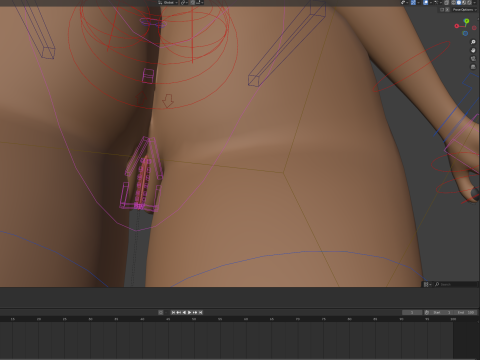Viewport: 480px width, 360px height.
Task: Toggle perspective/orthographic grid icon
Action: coord(473,67)
